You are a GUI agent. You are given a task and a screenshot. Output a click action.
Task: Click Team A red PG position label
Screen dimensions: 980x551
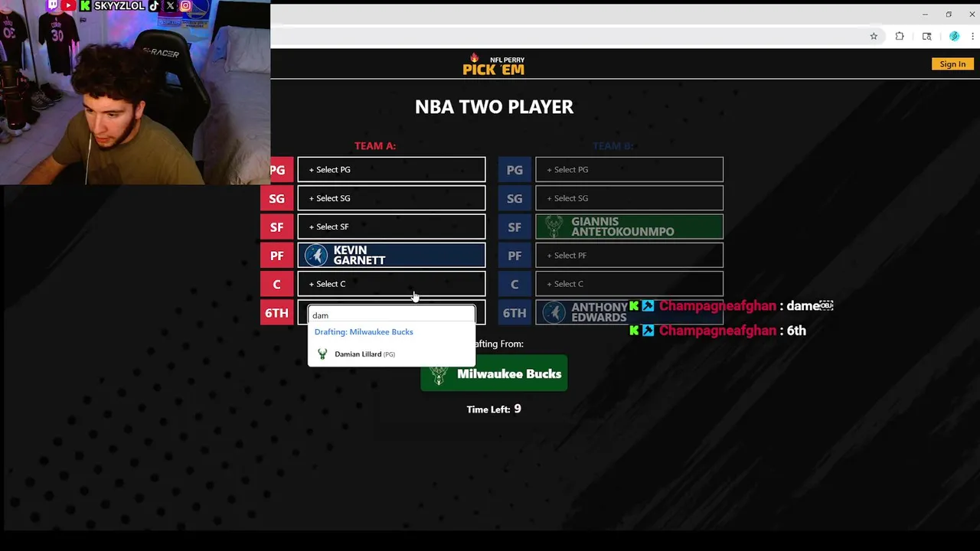click(280, 170)
